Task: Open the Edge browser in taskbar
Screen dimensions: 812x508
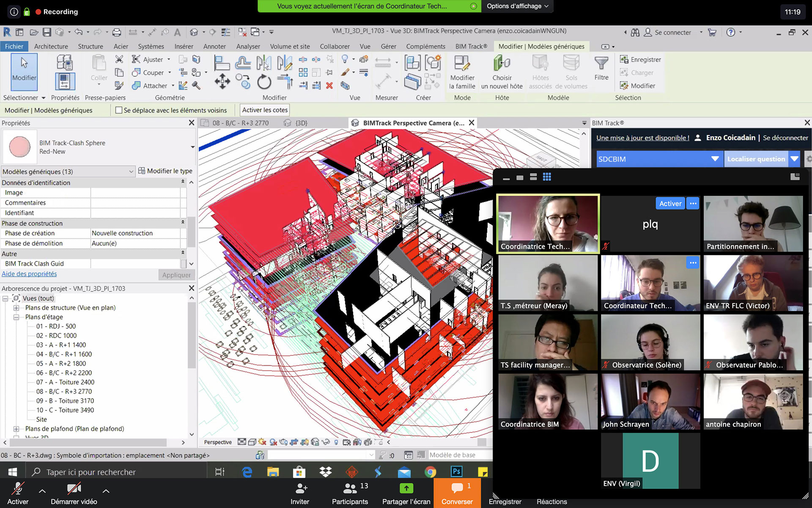Action: pyautogui.click(x=247, y=472)
